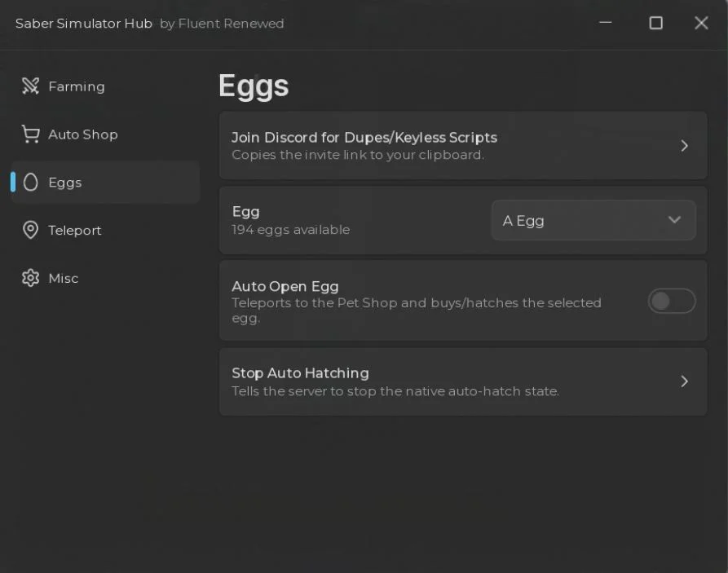The height and width of the screenshot is (573, 728).
Task: Click 'by Fluent Renewed' subtitle text
Action: pyautogui.click(x=222, y=23)
